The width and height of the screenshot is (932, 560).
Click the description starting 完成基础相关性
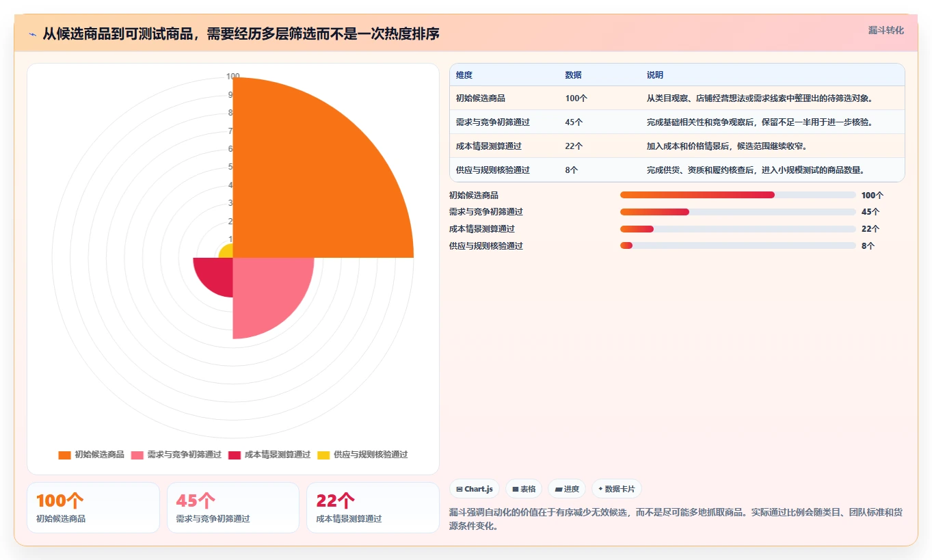tap(760, 122)
